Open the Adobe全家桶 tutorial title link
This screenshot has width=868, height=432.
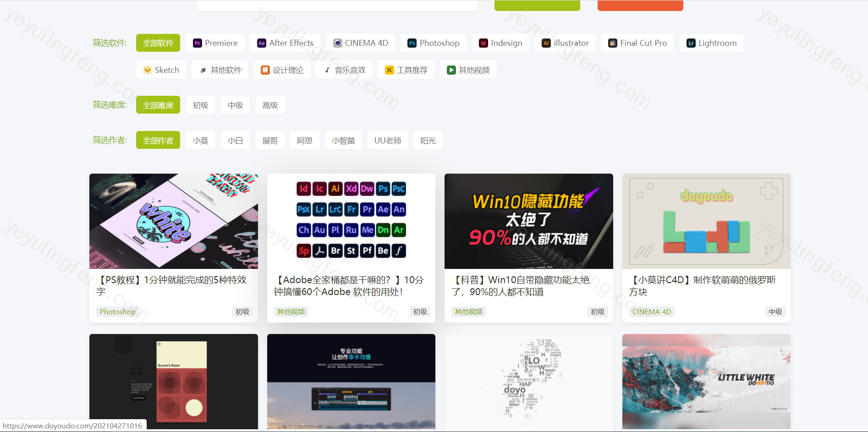(349, 286)
